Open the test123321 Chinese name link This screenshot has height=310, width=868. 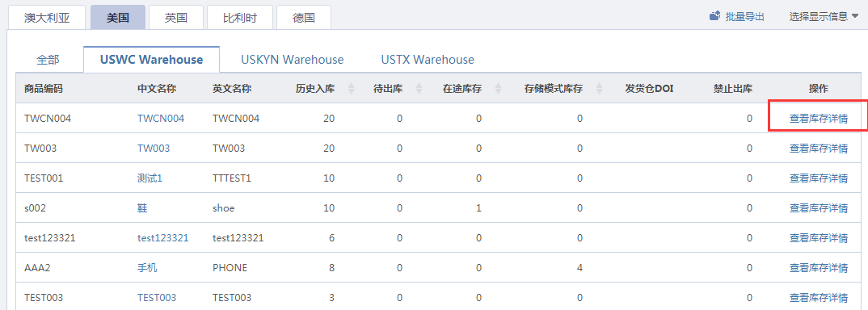tap(162, 237)
